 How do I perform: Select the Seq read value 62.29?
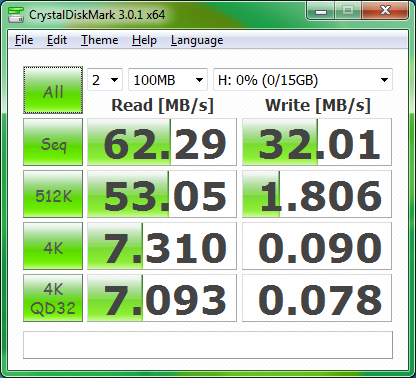[x=162, y=142]
